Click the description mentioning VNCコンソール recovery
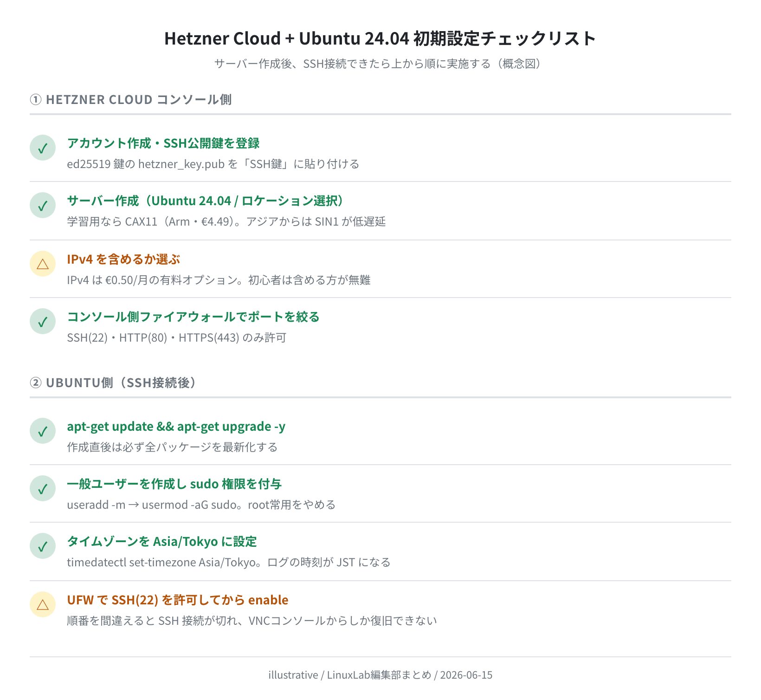 click(252, 621)
